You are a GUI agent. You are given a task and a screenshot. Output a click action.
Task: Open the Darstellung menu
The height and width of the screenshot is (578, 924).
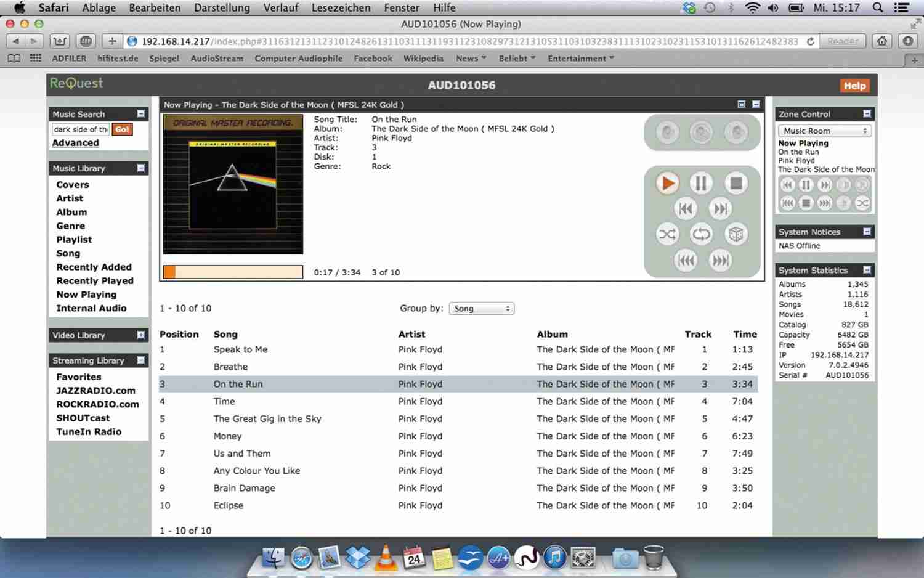click(x=222, y=8)
